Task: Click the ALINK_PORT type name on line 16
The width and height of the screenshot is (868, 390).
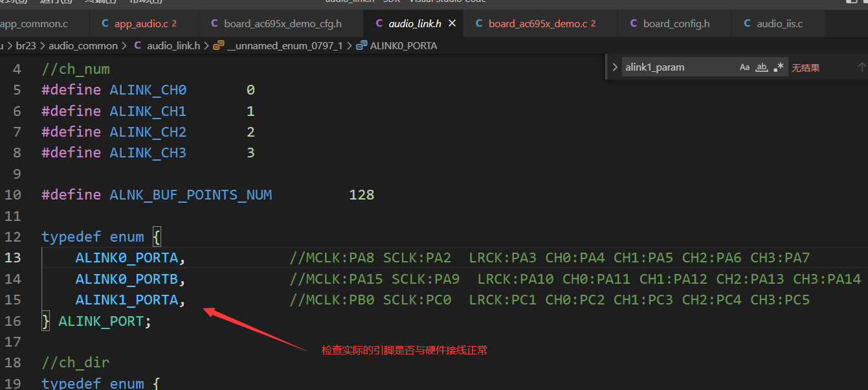Action: pyautogui.click(x=100, y=321)
